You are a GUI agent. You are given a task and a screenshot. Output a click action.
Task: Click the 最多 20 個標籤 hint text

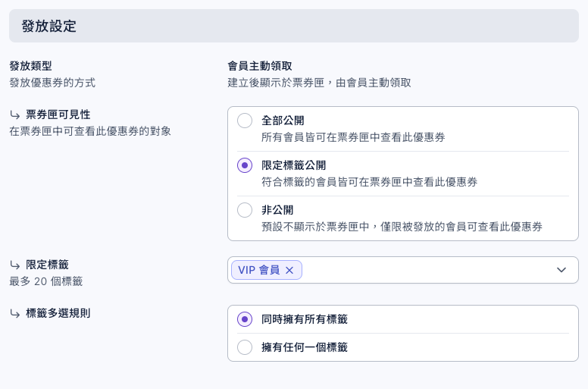(x=46, y=281)
